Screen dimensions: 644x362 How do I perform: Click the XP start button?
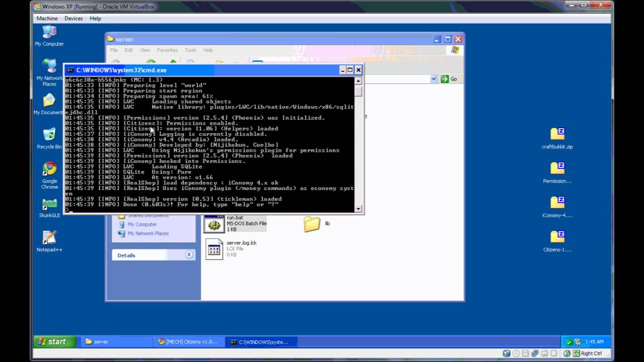pyautogui.click(x=55, y=342)
